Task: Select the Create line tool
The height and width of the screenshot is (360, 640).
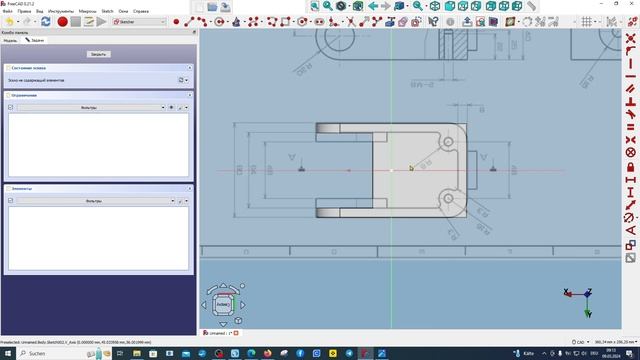Action: 189,22
